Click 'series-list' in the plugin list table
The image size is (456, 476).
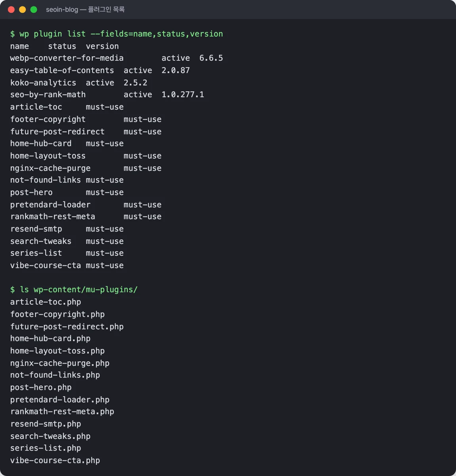pyautogui.click(x=36, y=253)
